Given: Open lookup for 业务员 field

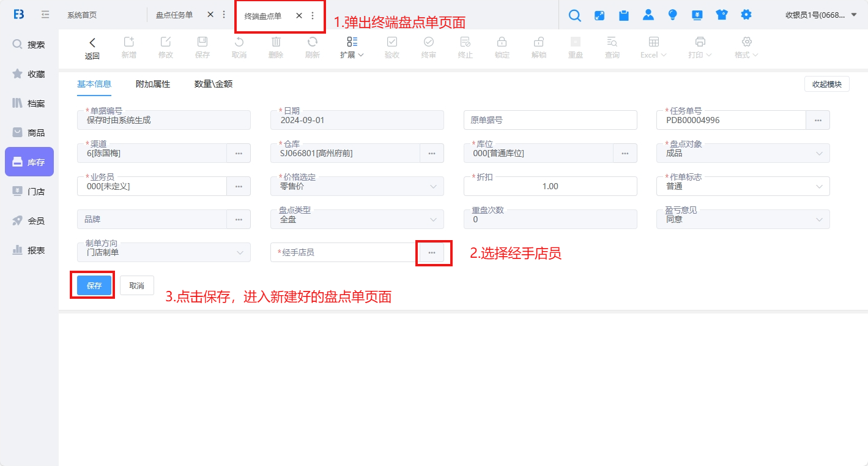Looking at the screenshot, I should pyautogui.click(x=239, y=186).
